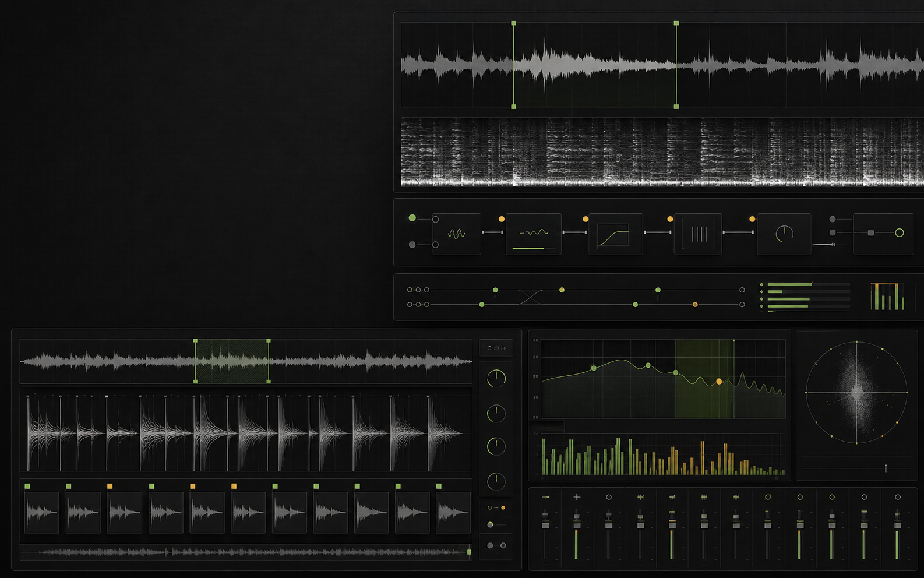Click the slashed-ring icon on eighth mixer channel
Screen dimensions: 924x578
pos(768,497)
